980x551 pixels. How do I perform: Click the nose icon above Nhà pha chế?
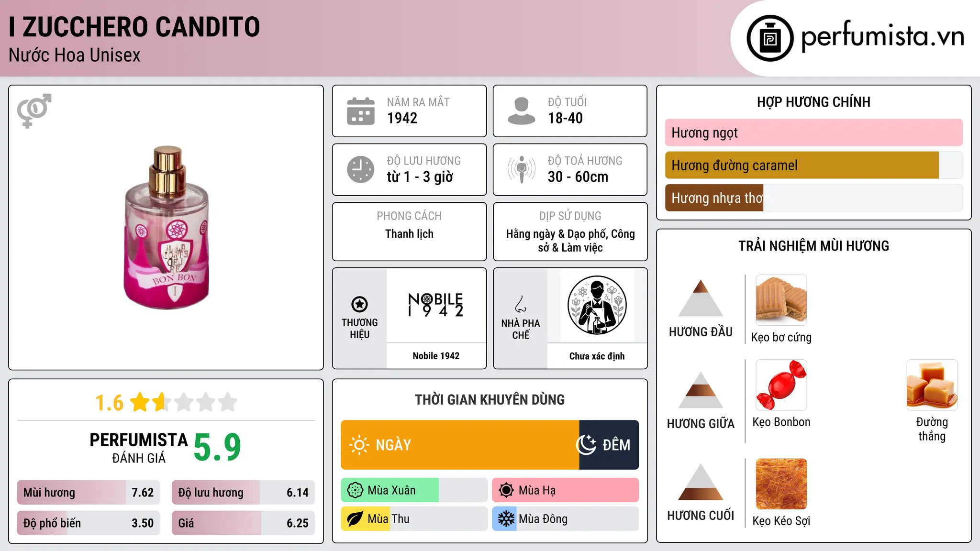(521, 304)
